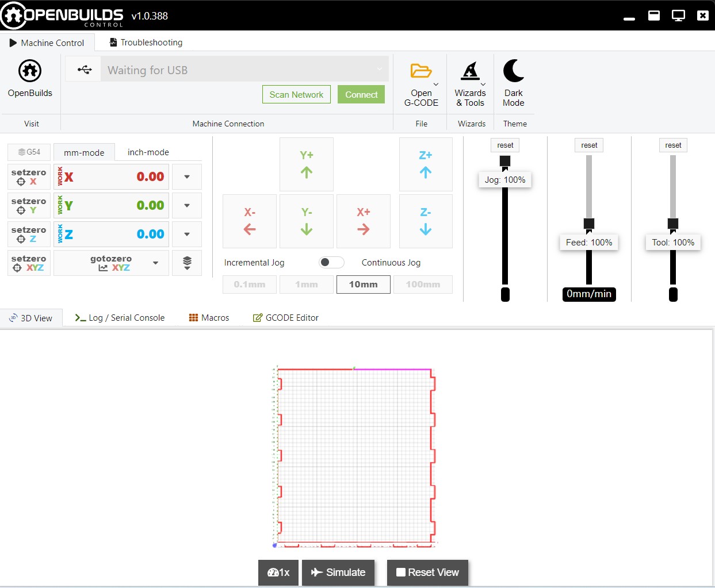Click the Connect button
This screenshot has width=715, height=588.
pyautogui.click(x=361, y=95)
